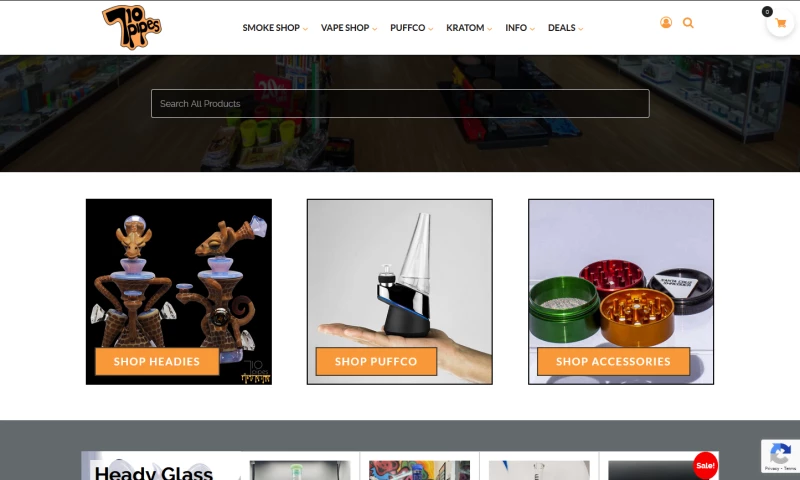Open the Puffco menu item
Image resolution: width=800 pixels, height=480 pixels.
point(408,28)
